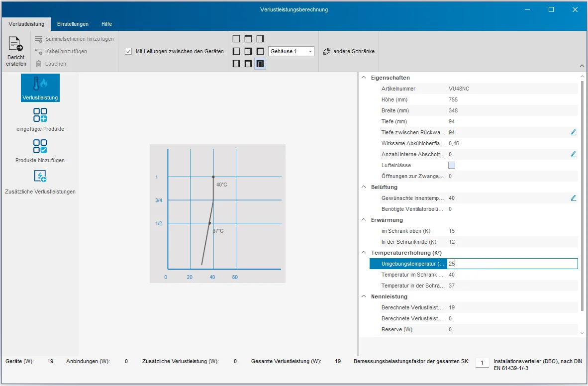Enable the Lufteinlässe checkbox
588x386 pixels.
click(452, 165)
